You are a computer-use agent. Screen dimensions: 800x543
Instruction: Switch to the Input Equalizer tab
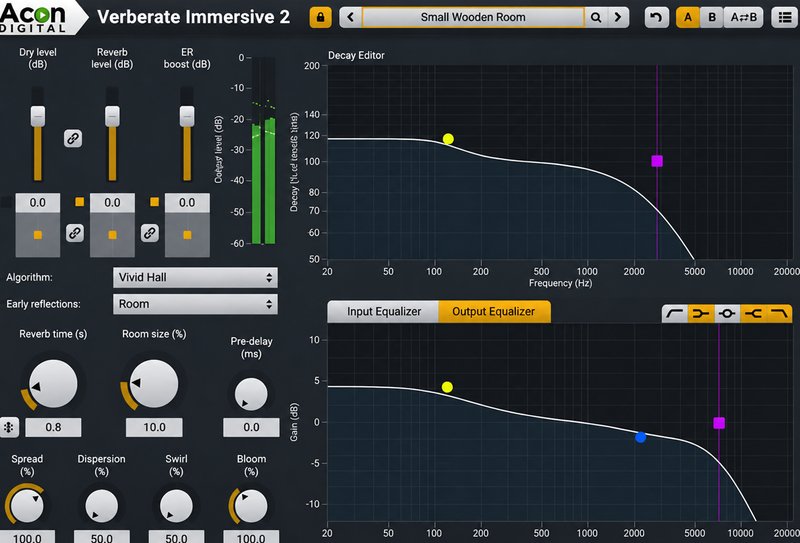[x=383, y=312]
